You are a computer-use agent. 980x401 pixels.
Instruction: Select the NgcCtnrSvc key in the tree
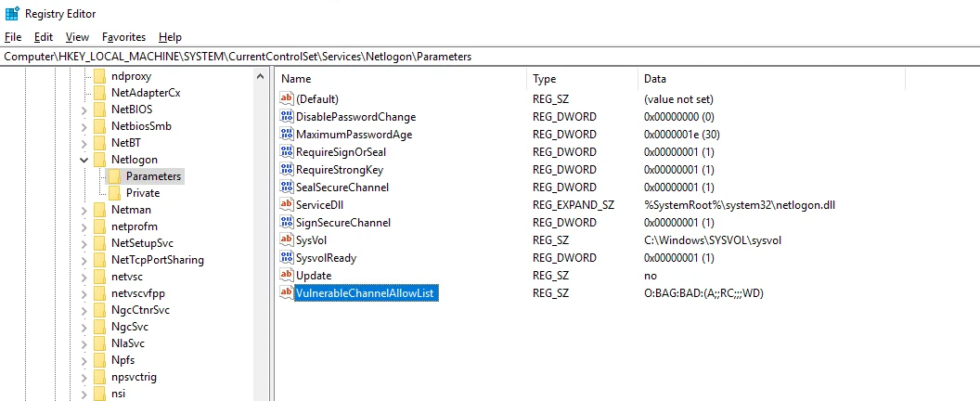(141, 310)
